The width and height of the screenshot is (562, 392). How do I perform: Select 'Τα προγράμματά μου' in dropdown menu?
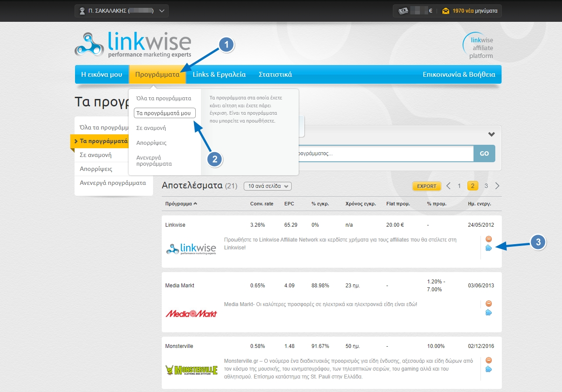tap(164, 113)
